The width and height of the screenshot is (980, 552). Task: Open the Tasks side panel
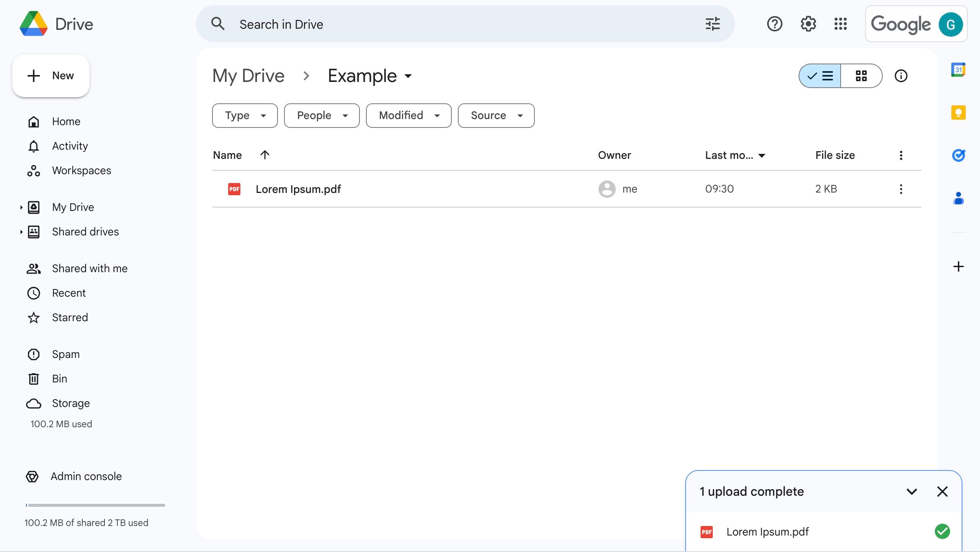click(x=959, y=155)
